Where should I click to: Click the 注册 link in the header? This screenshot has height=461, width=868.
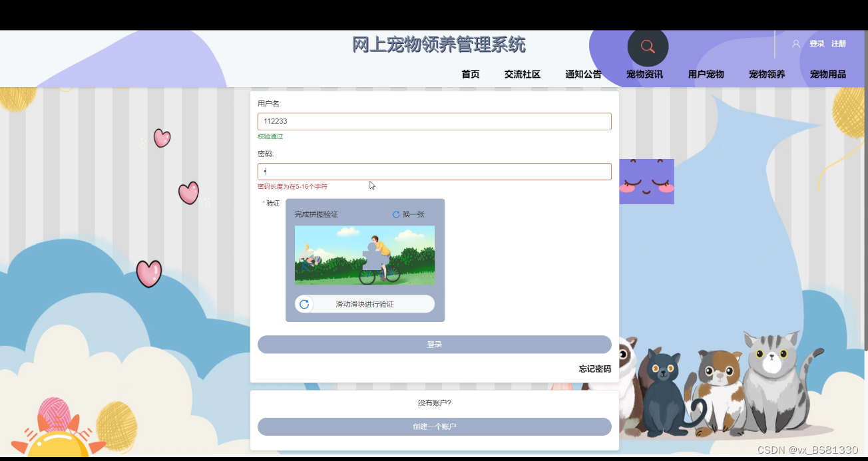coord(839,44)
